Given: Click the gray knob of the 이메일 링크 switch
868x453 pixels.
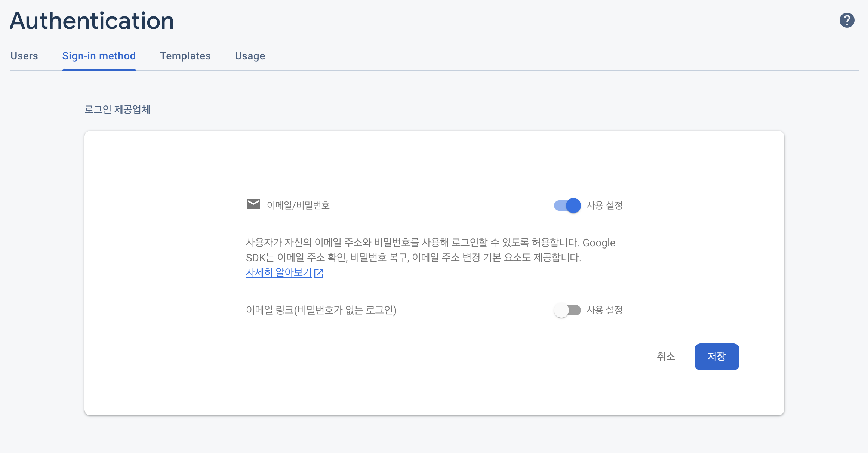Looking at the screenshot, I should 562,310.
